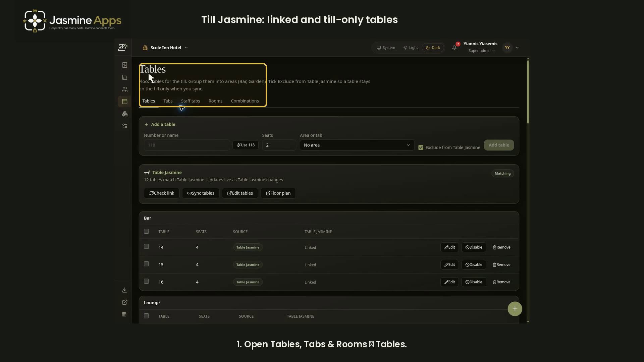Image resolution: width=644 pixels, height=362 pixels.
Task: Open the bar chart reports sidebar icon
Action: (124, 77)
